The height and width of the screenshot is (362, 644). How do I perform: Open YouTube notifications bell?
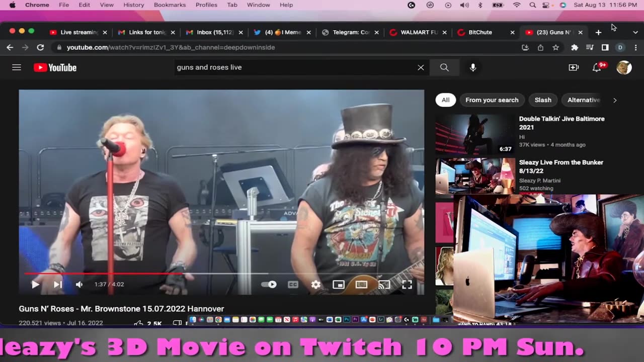pos(597,67)
